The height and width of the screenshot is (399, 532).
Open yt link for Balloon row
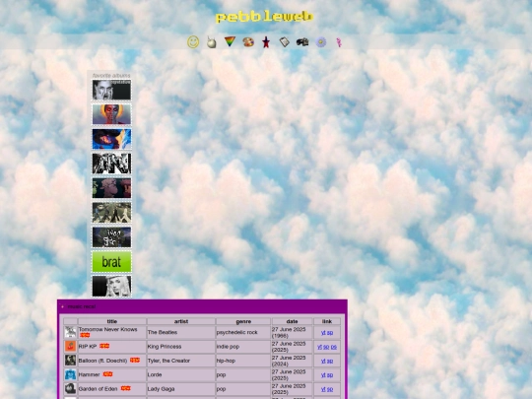323,361
